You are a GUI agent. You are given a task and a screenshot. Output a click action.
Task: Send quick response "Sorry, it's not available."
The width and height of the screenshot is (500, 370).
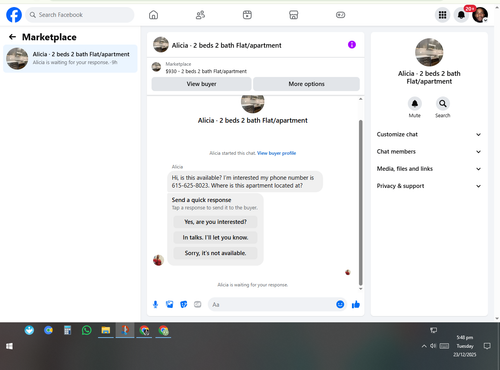pos(215,253)
